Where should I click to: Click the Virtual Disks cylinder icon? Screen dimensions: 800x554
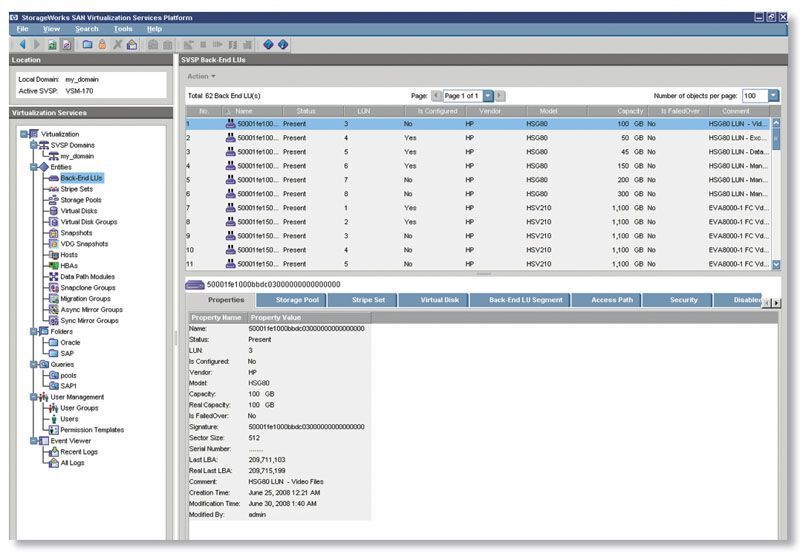click(54, 211)
